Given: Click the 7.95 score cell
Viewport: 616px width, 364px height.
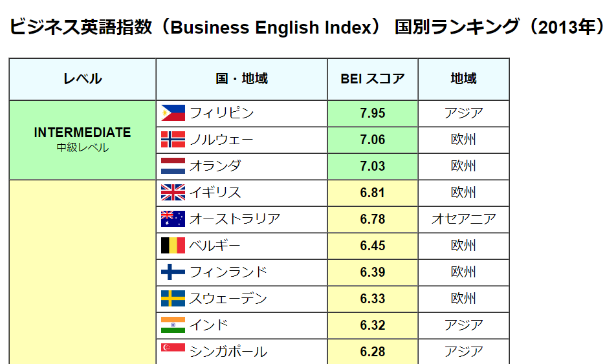Looking at the screenshot, I should (373, 114).
